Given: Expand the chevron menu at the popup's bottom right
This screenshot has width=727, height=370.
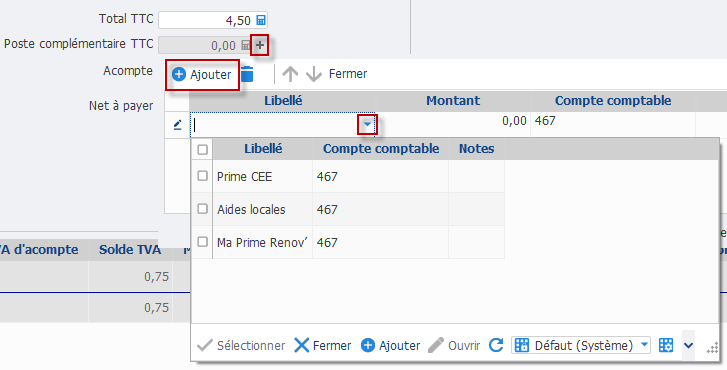Looking at the screenshot, I should pyautogui.click(x=689, y=345).
